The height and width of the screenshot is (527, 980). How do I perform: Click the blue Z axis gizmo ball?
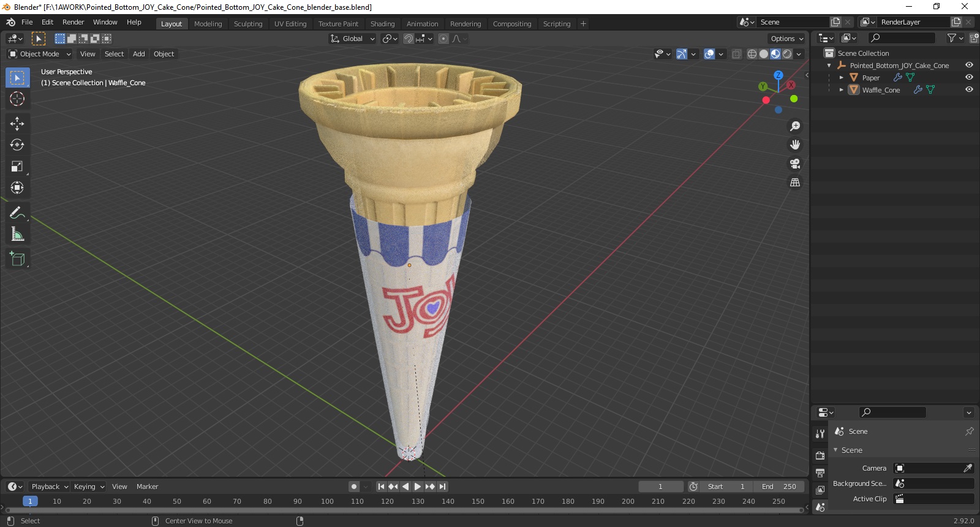click(778, 75)
